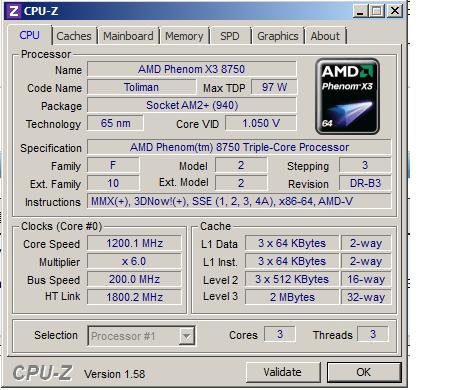Open the Graphics tab
Viewport: 462px width, 390px height.
click(x=278, y=36)
